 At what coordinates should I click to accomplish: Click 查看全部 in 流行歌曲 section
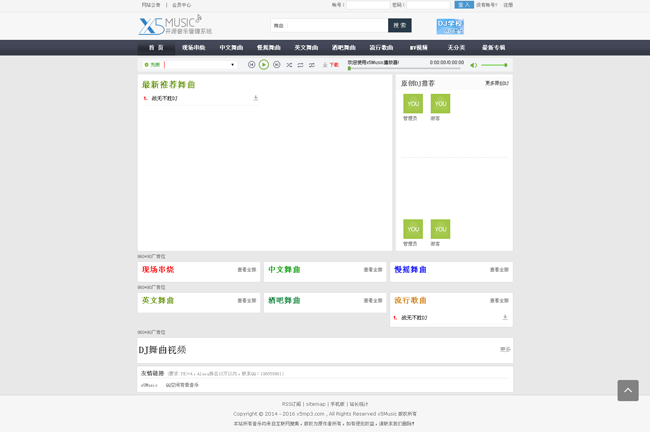pyautogui.click(x=499, y=301)
